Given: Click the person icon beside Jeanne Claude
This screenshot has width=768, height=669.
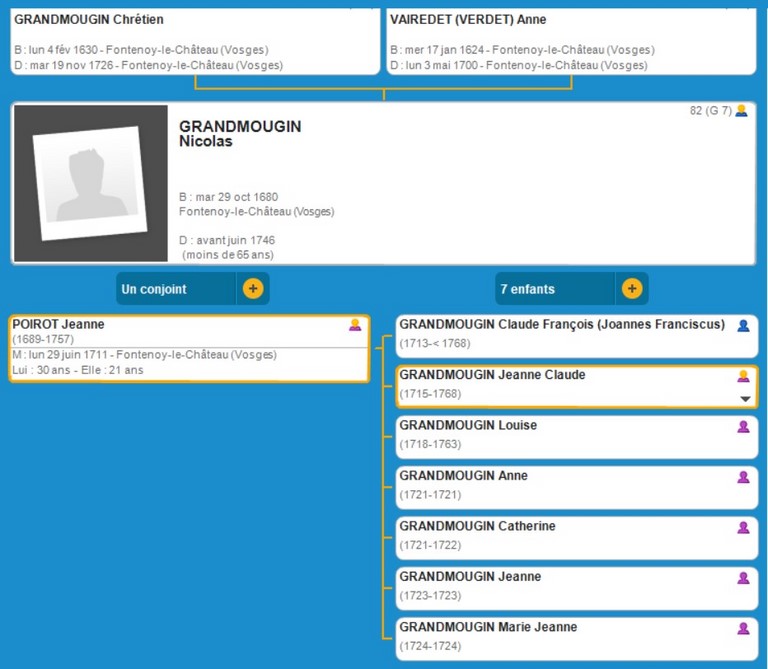Looking at the screenshot, I should click(x=743, y=376).
